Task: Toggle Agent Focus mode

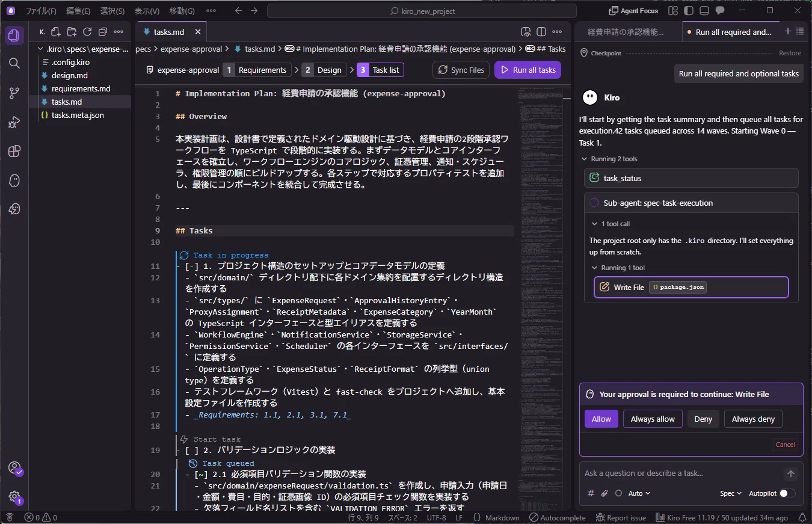Action: (x=633, y=11)
